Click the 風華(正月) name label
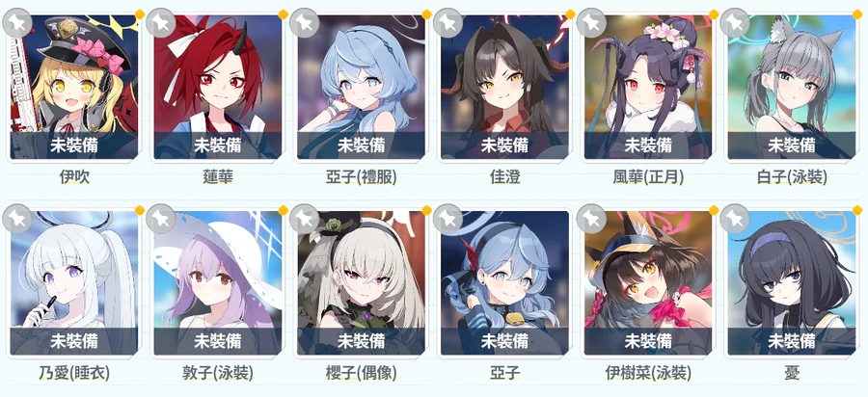Image resolution: width=868 pixels, height=397 pixels. (648, 177)
